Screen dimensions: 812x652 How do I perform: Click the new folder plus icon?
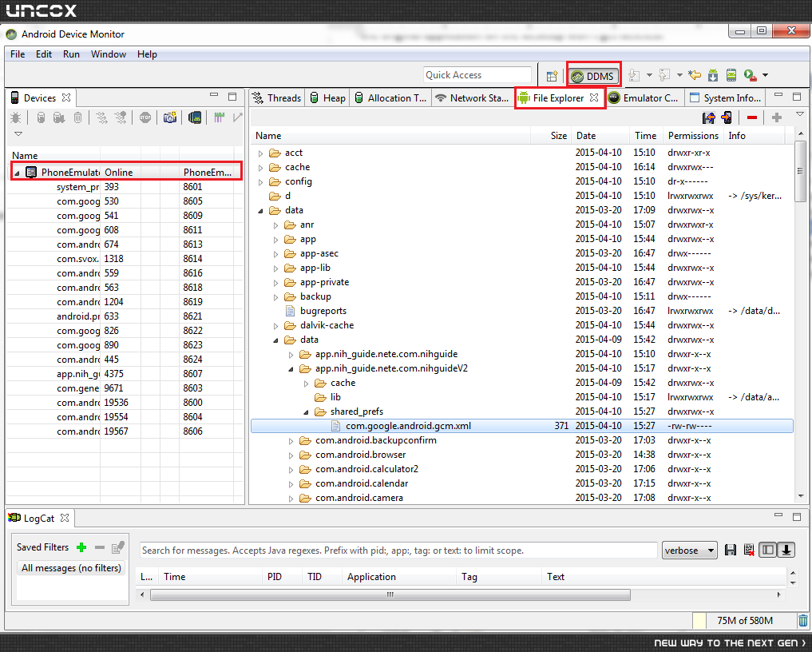click(776, 117)
